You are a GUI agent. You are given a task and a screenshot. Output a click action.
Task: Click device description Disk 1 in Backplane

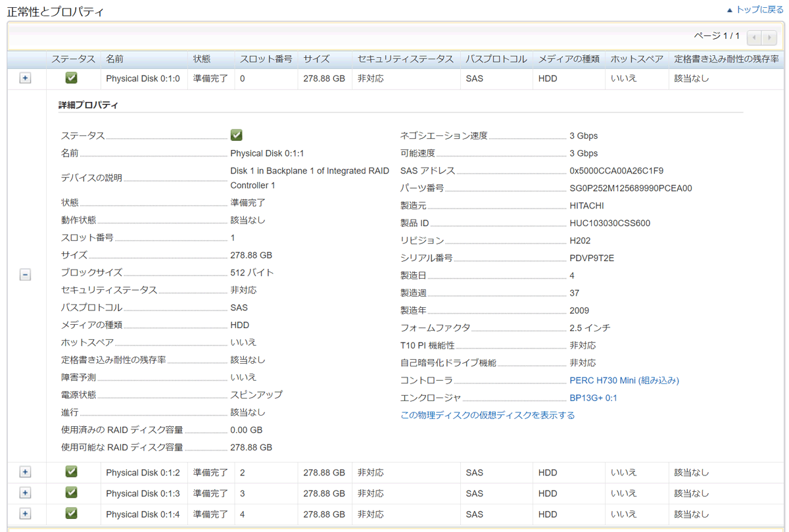point(310,178)
